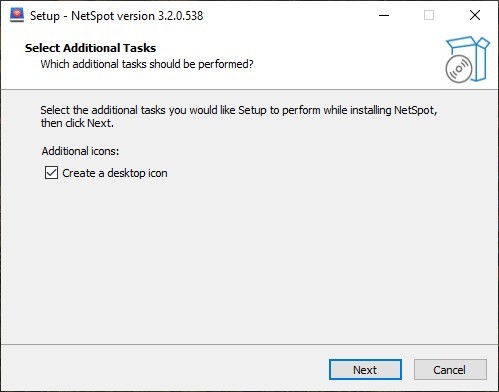The height and width of the screenshot is (392, 499).
Task: Click empty space left of Next button
Action: pyautogui.click(x=165, y=369)
